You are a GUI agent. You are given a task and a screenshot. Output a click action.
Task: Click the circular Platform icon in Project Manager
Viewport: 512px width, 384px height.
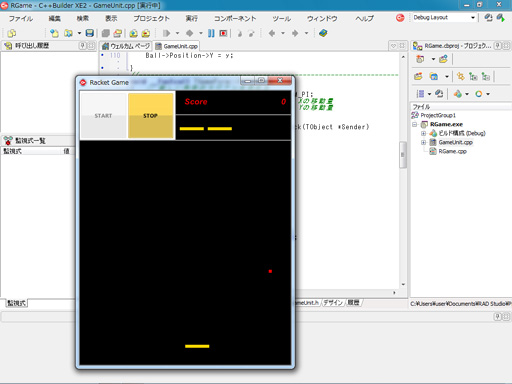pos(479,94)
